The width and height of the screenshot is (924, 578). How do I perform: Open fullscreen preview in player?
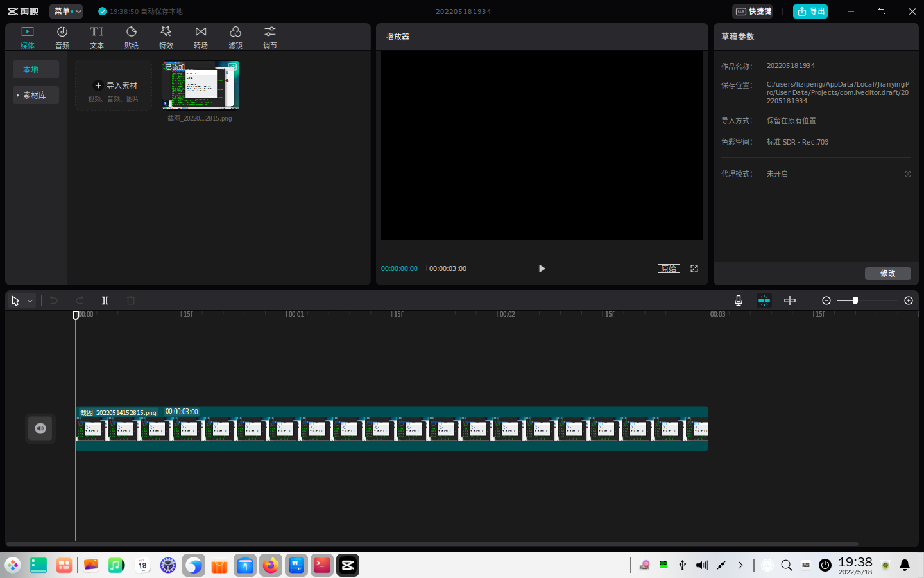[694, 268]
